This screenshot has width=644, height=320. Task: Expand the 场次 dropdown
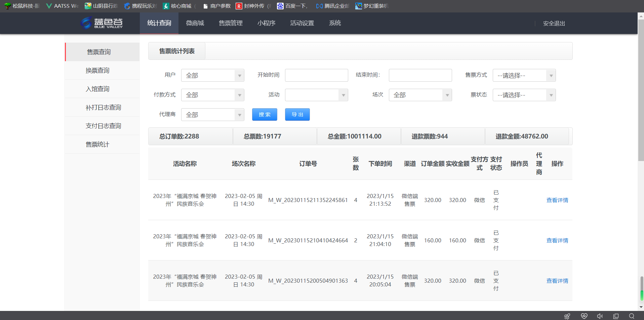tap(420, 95)
